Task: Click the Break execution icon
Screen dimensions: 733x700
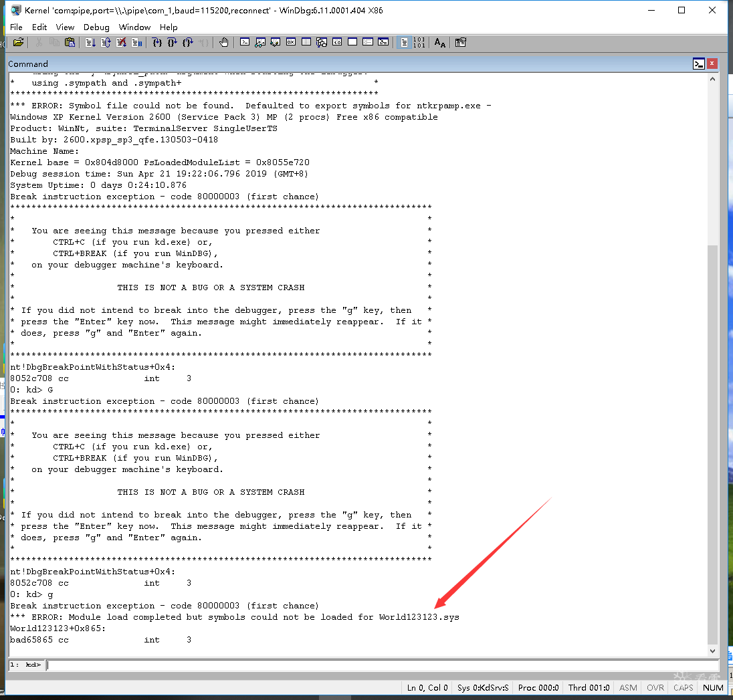Action: coord(137,43)
